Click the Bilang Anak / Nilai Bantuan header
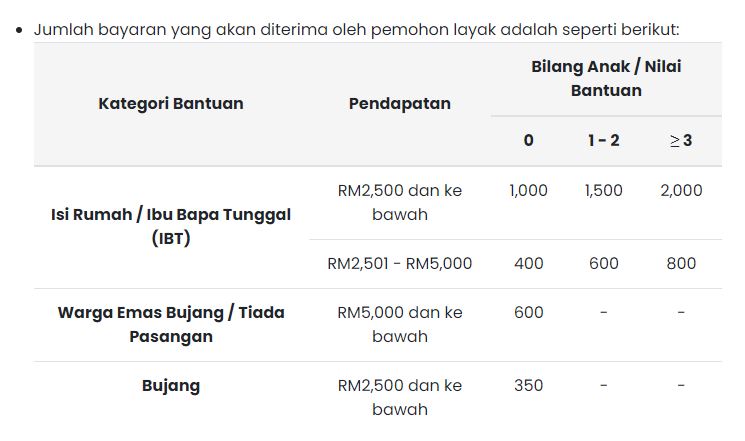The width and height of the screenshot is (745, 441). point(606,78)
